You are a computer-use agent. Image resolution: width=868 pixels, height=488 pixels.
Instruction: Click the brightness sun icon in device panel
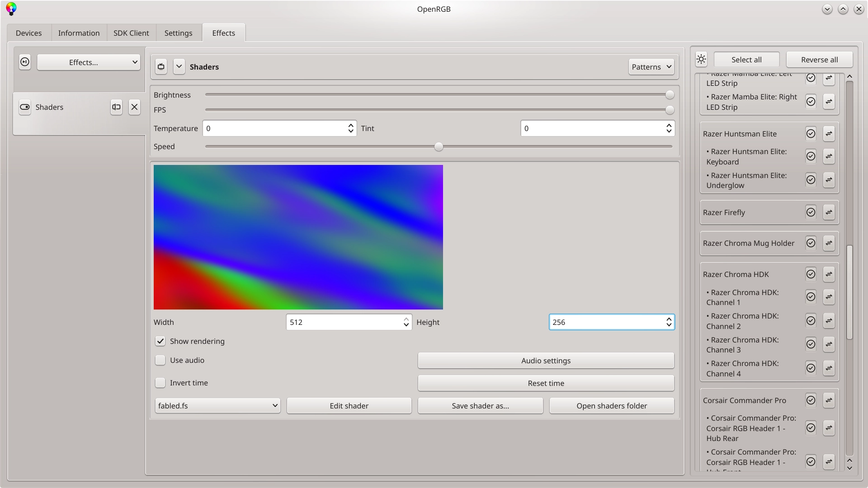(701, 59)
